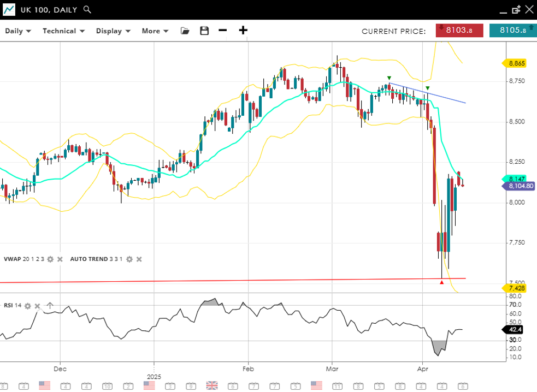The height and width of the screenshot is (392, 537).
Task: Open the More menu
Action: coord(155,31)
